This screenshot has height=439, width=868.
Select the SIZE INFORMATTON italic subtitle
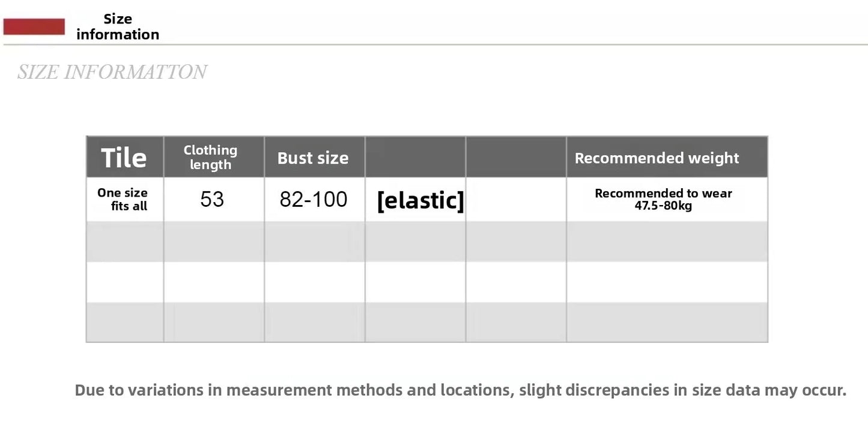tap(112, 72)
